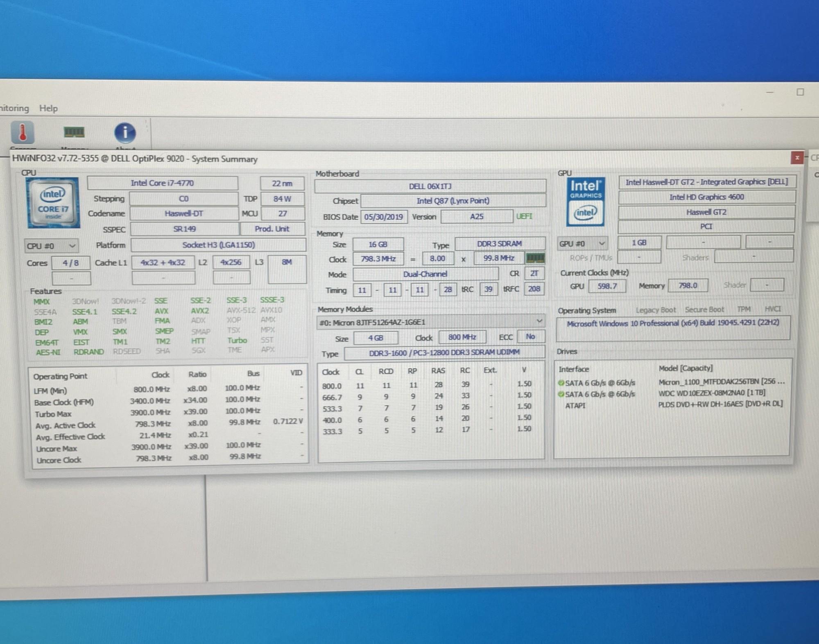Screen dimensions: 819x644
Task: Click the Haswell GT2 GPU field
Action: (706, 212)
